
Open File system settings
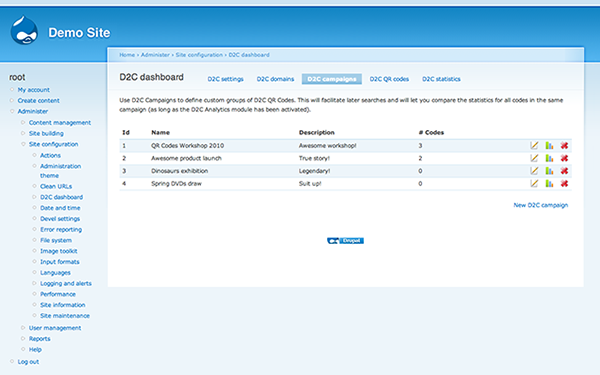pyautogui.click(x=56, y=240)
